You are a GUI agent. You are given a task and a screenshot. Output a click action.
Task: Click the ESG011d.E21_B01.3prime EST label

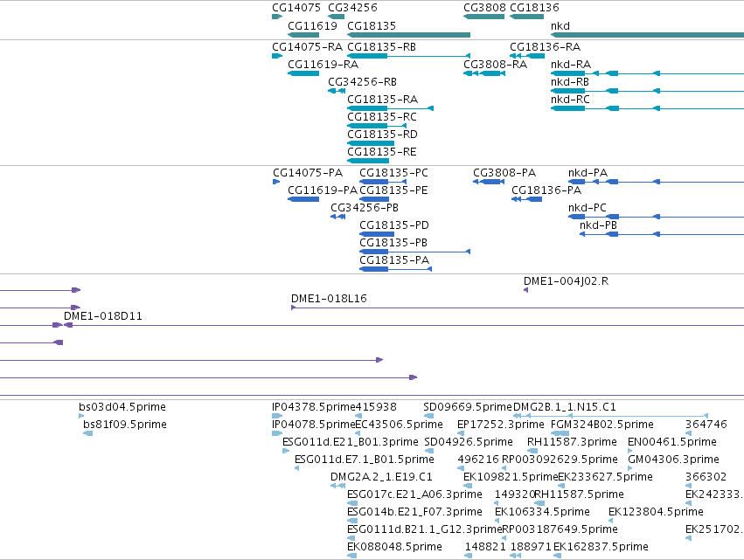[x=351, y=442]
